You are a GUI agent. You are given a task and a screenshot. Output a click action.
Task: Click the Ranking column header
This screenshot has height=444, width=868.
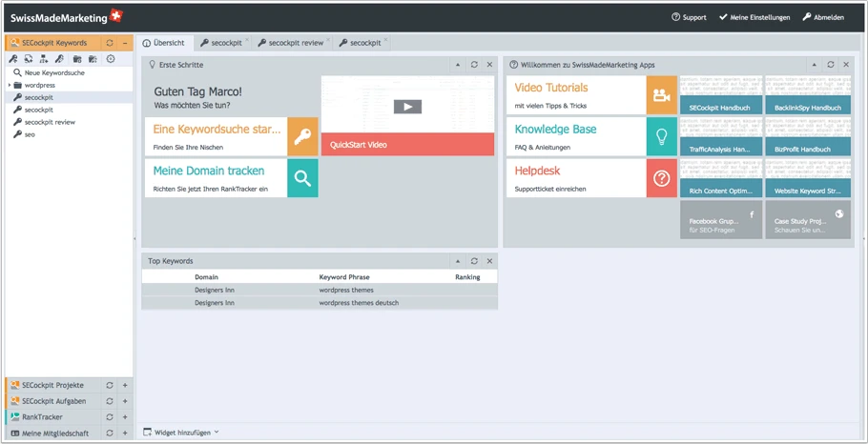coord(467,277)
